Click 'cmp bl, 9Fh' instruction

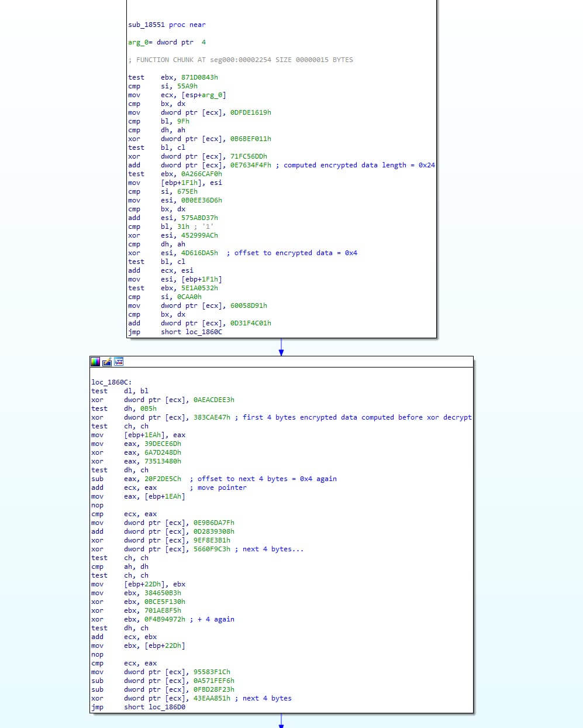click(158, 121)
